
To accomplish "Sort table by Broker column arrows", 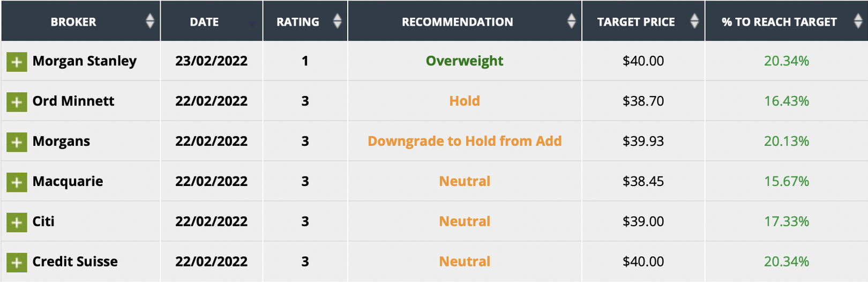I will click(x=150, y=21).
